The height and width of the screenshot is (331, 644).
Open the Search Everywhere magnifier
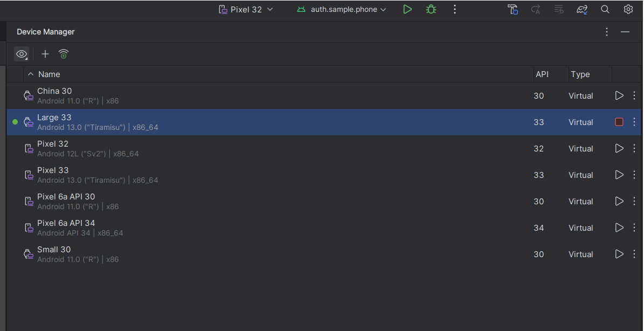tap(605, 9)
